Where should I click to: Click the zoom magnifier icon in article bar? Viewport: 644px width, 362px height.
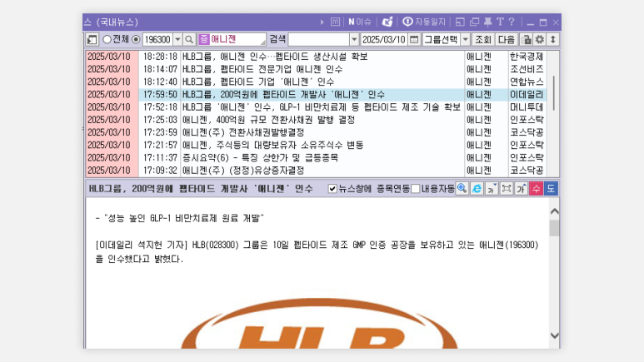pos(462,188)
